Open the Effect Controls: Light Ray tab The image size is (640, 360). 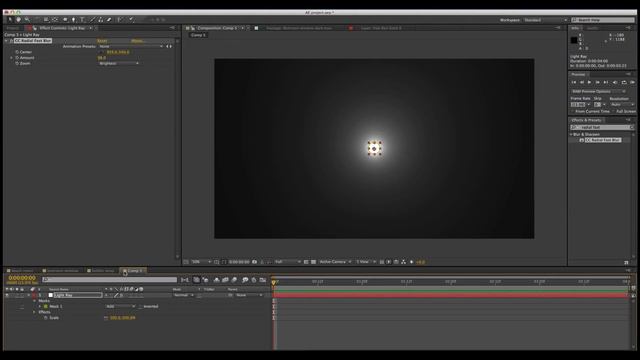(x=61, y=28)
